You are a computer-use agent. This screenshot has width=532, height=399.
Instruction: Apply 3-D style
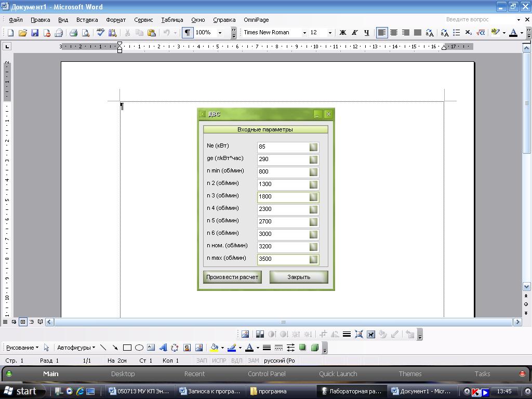(x=314, y=348)
